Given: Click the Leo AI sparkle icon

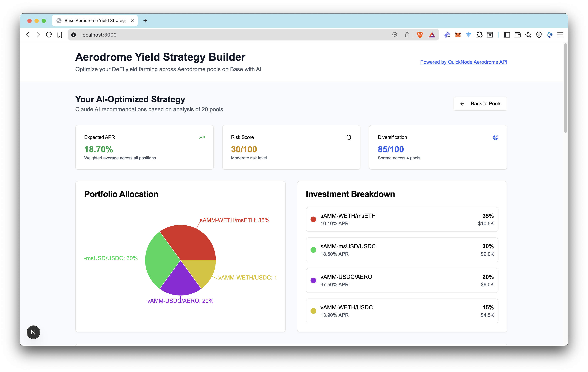Looking at the screenshot, I should click(x=528, y=35).
